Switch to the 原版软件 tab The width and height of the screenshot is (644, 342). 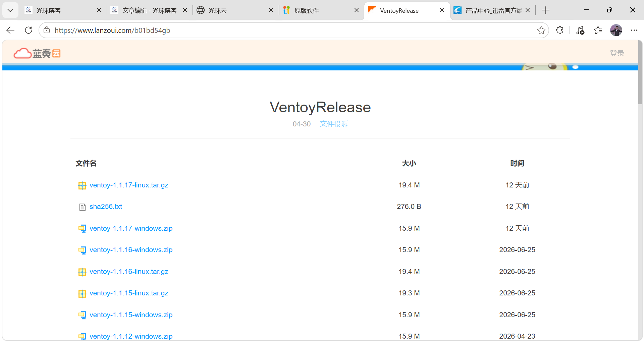(x=321, y=10)
